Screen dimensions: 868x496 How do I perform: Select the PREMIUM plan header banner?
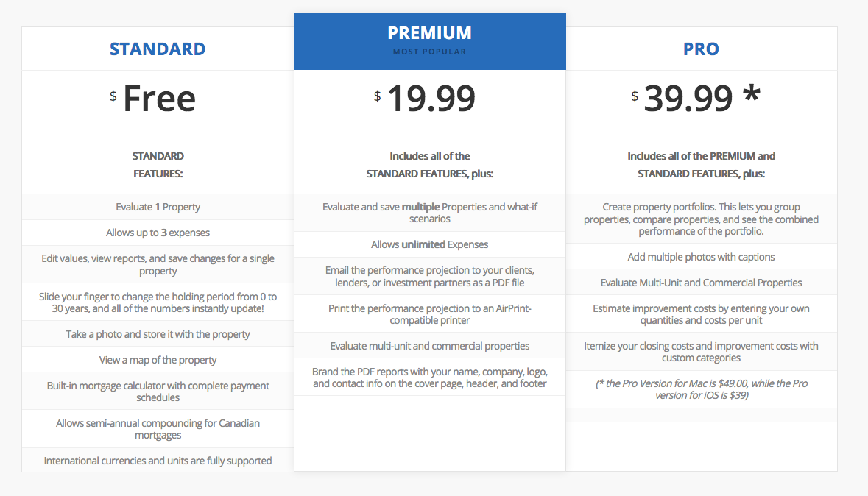click(x=429, y=41)
